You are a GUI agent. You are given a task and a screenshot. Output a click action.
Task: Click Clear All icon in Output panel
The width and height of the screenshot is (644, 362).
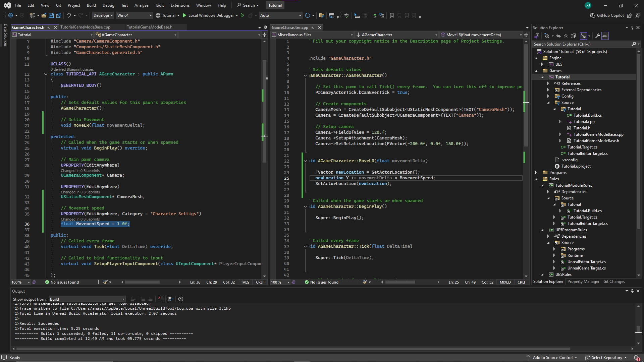(161, 299)
